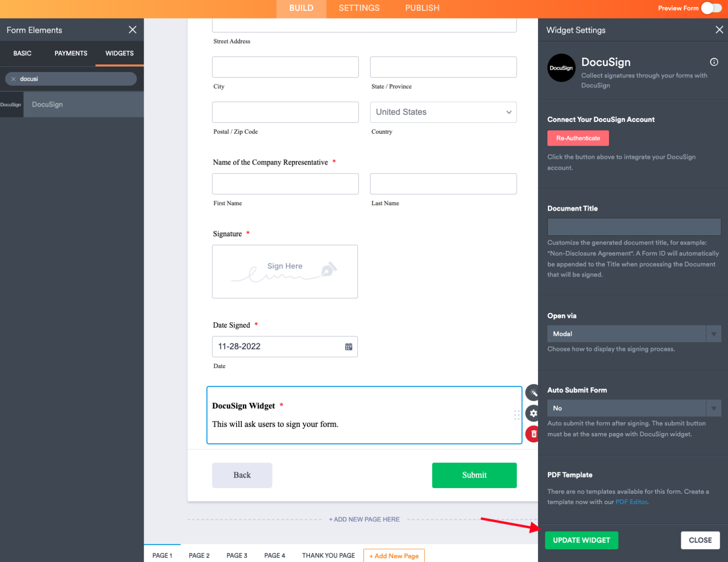Clear the docusi search using the x icon
This screenshot has height=562, width=728.
coord(13,79)
